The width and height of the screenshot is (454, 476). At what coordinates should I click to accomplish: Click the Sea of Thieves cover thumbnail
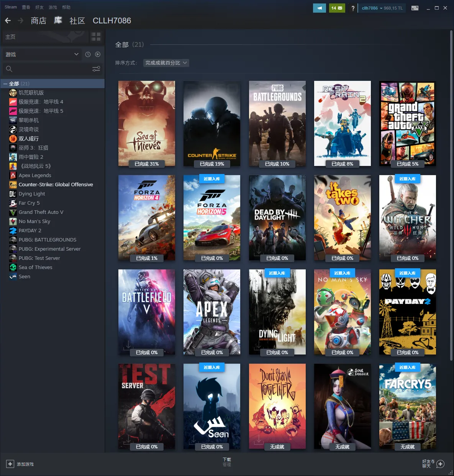tap(147, 123)
